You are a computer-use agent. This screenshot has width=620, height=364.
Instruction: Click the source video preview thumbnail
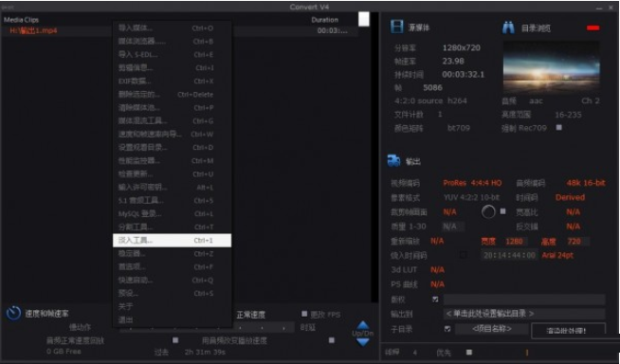pos(551,67)
